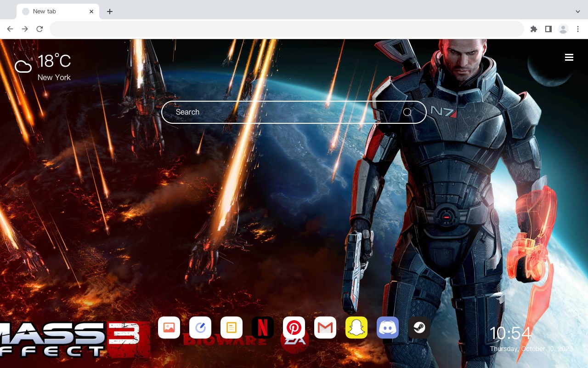Open Pinterest shortcut icon
Viewport: 588px width, 368px height.
click(294, 328)
